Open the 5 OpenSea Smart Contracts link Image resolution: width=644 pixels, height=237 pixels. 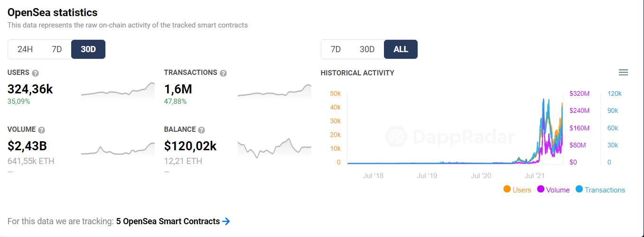168,221
